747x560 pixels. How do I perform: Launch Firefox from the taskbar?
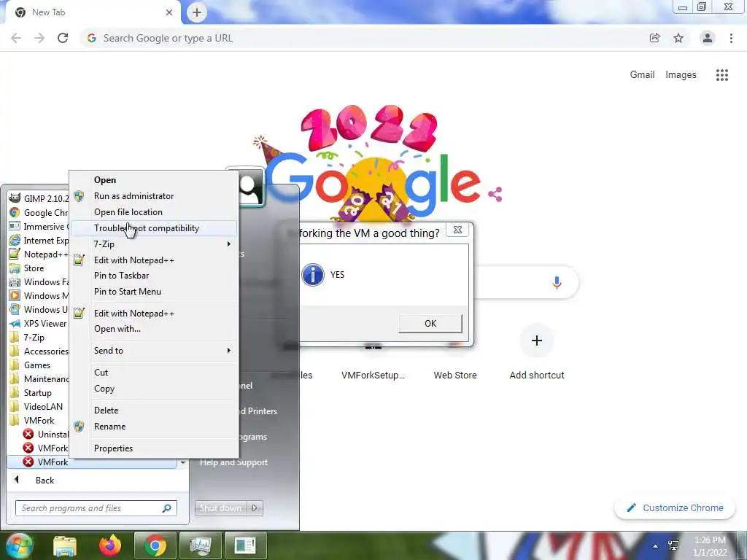coord(110,545)
